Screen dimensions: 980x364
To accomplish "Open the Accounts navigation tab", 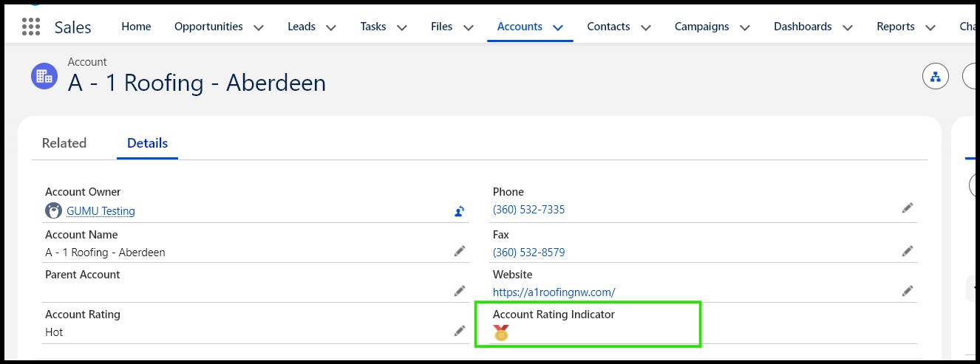I will click(x=520, y=27).
